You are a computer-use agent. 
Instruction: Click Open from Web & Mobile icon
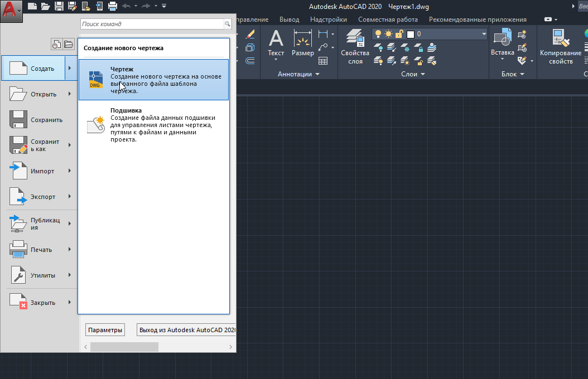click(86, 6)
